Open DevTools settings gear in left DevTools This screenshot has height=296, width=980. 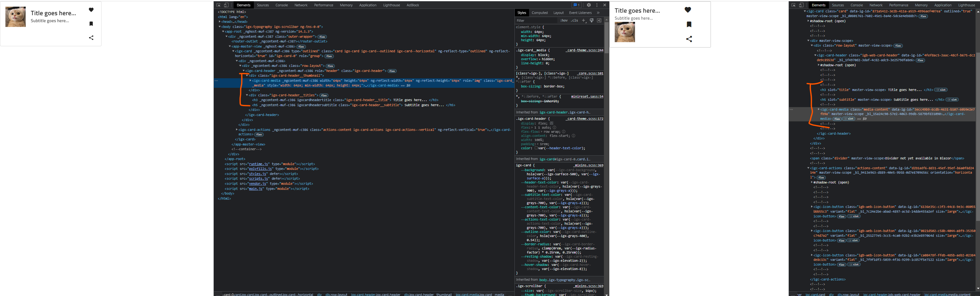pos(589,5)
